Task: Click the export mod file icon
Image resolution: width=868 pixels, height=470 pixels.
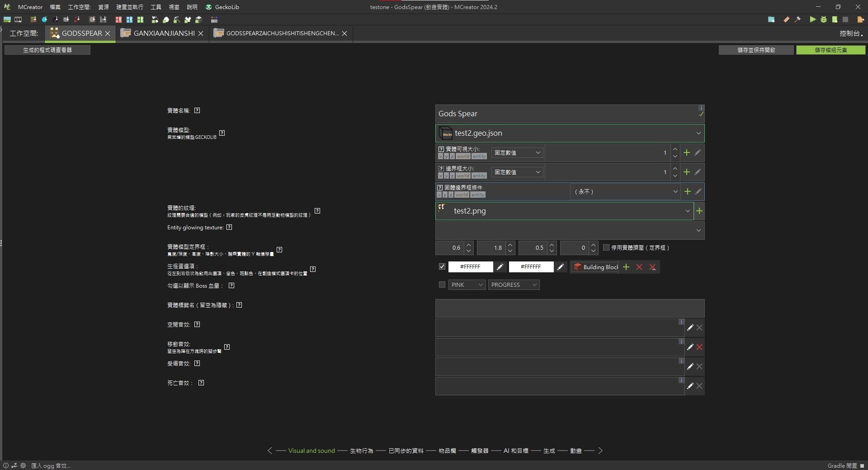Action: point(861,19)
